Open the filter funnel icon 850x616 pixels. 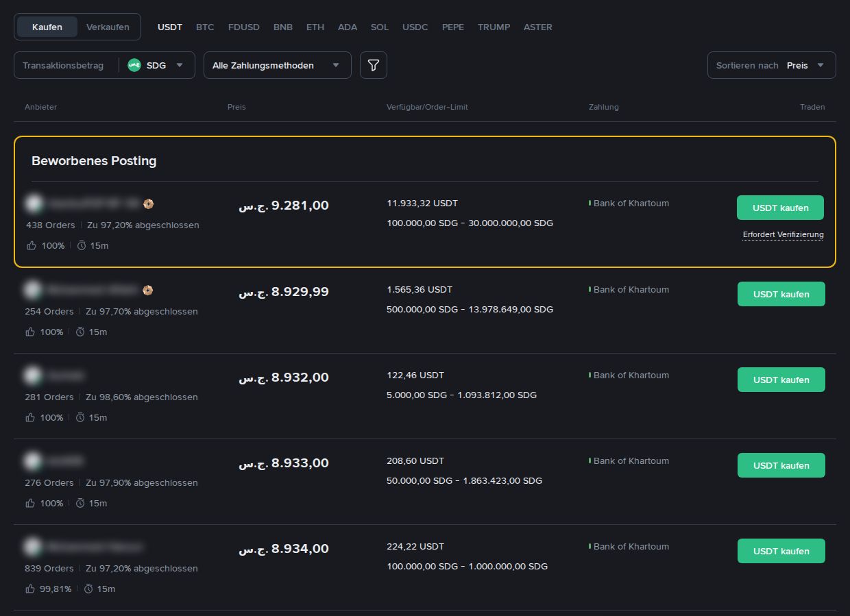(374, 65)
